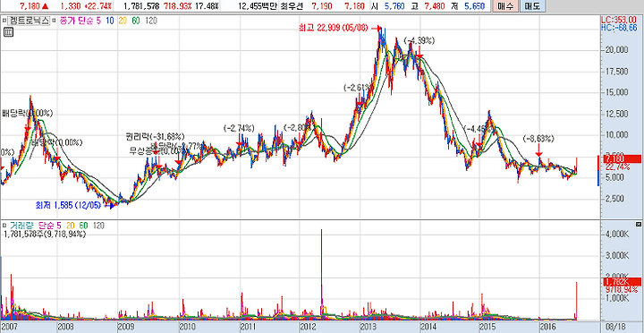Select the price moving average 10 label

point(110,21)
